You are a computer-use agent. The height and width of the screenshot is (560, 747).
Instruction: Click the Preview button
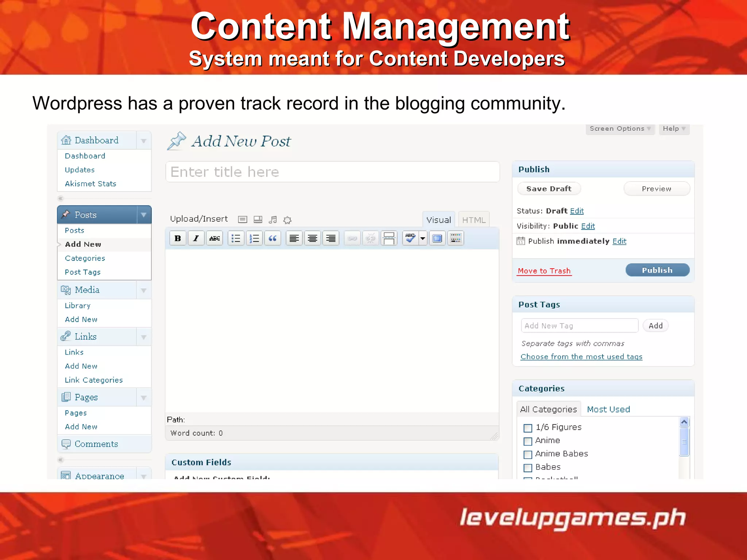click(x=657, y=188)
